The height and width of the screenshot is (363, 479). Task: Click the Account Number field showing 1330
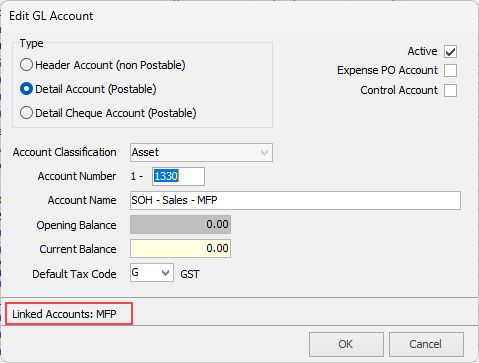178,176
